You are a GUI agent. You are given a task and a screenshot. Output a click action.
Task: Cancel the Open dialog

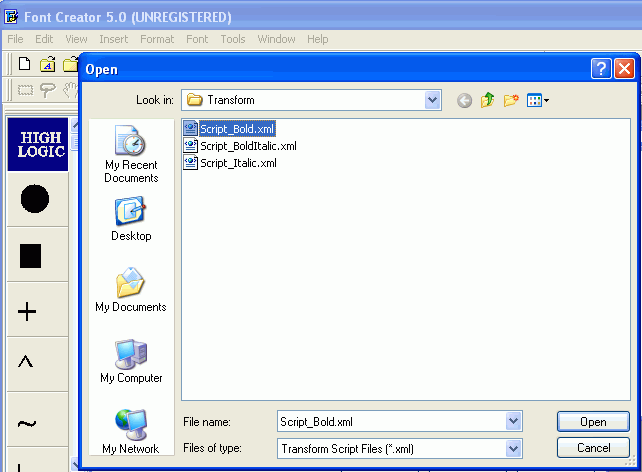594,448
